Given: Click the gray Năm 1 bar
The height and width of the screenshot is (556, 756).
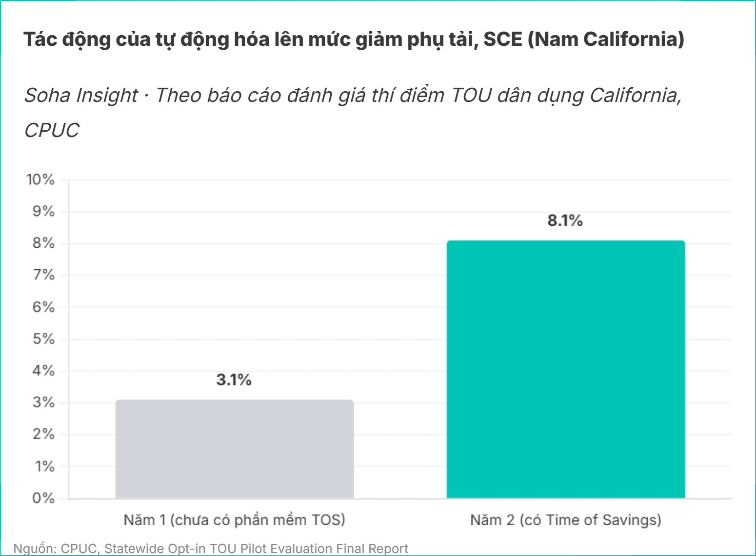Looking at the screenshot, I should [235, 449].
